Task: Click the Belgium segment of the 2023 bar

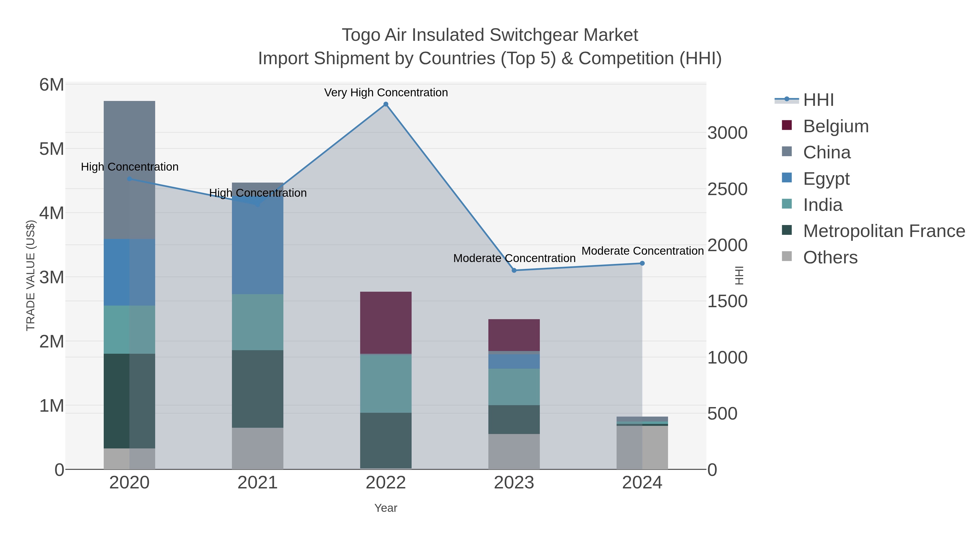Action: click(x=514, y=335)
